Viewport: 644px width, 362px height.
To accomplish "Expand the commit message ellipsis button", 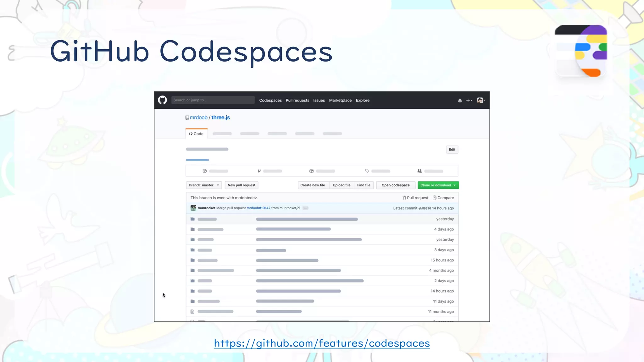I will pyautogui.click(x=305, y=208).
